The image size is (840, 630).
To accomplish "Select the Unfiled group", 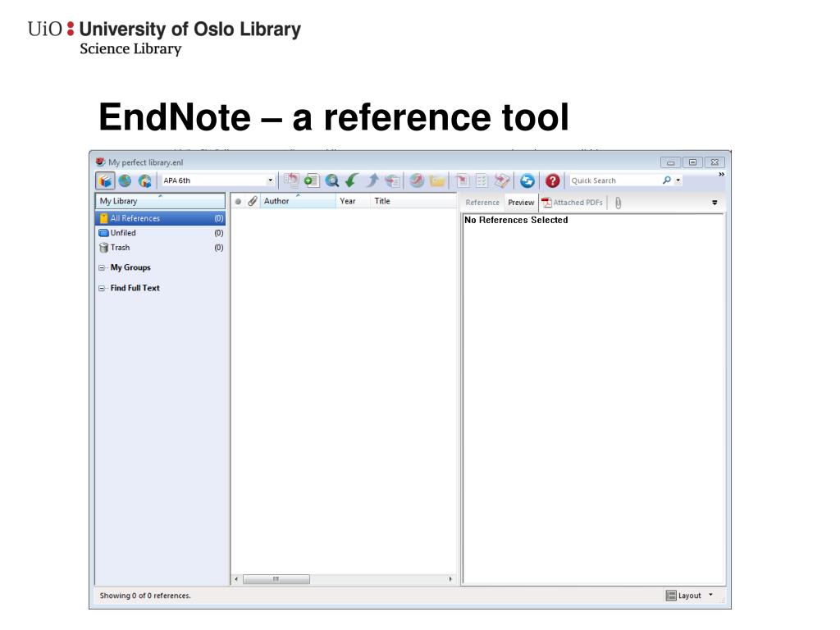I will pos(160,232).
